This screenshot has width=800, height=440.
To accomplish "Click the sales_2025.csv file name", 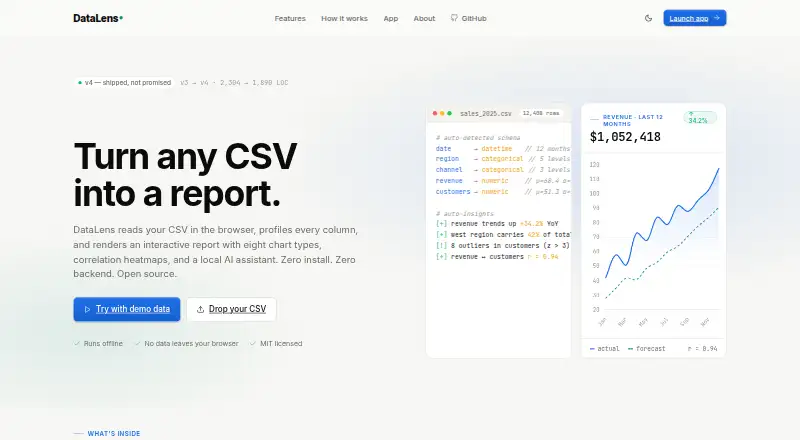I will click(485, 113).
